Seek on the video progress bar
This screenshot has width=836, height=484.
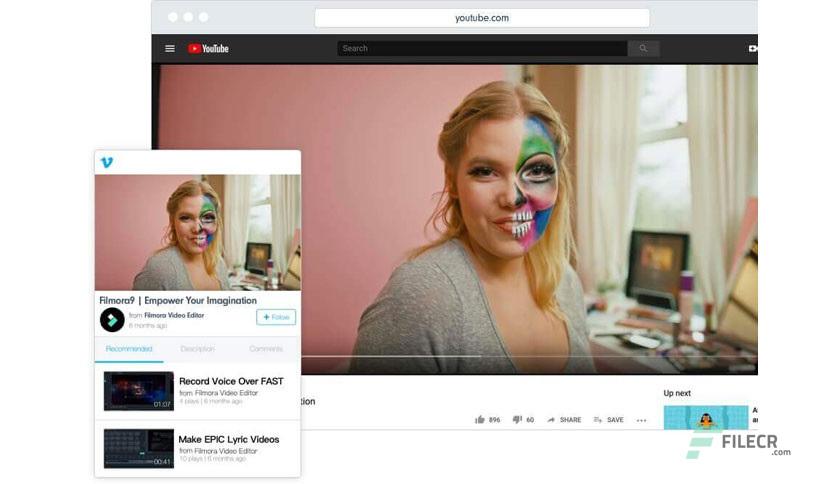tap(528, 356)
